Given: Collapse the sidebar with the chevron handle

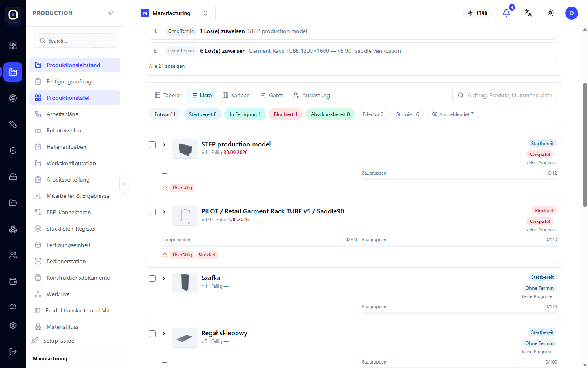Looking at the screenshot, I should (x=124, y=184).
